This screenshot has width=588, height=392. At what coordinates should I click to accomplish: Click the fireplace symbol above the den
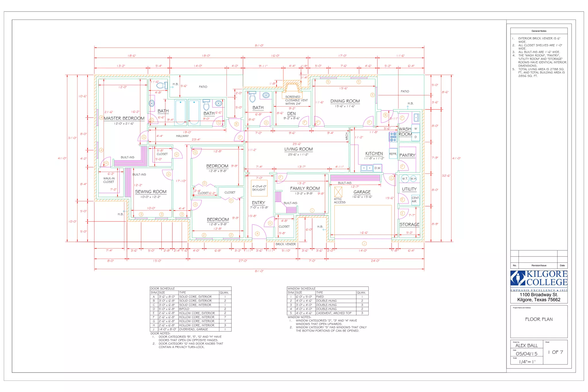point(292,87)
